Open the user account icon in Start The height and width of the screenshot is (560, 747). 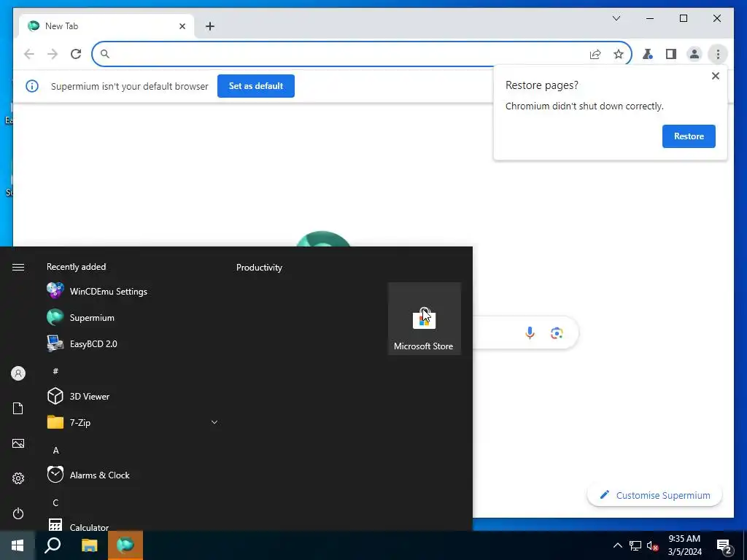click(18, 373)
